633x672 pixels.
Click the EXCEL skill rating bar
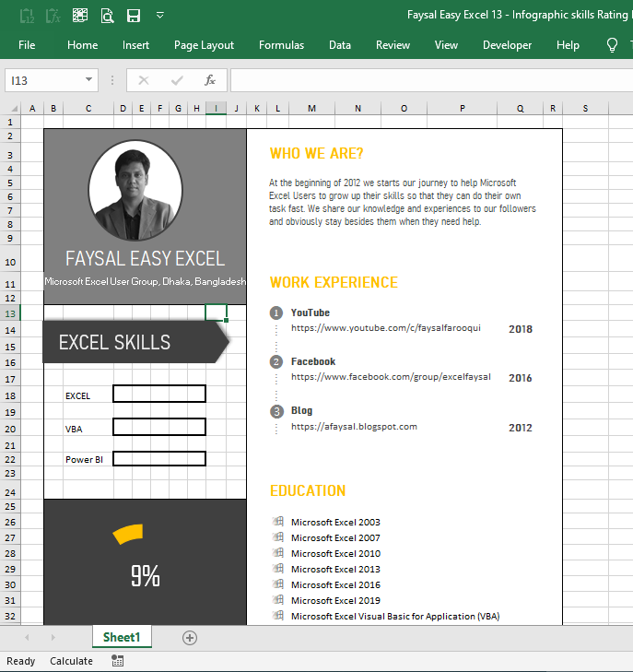click(159, 394)
